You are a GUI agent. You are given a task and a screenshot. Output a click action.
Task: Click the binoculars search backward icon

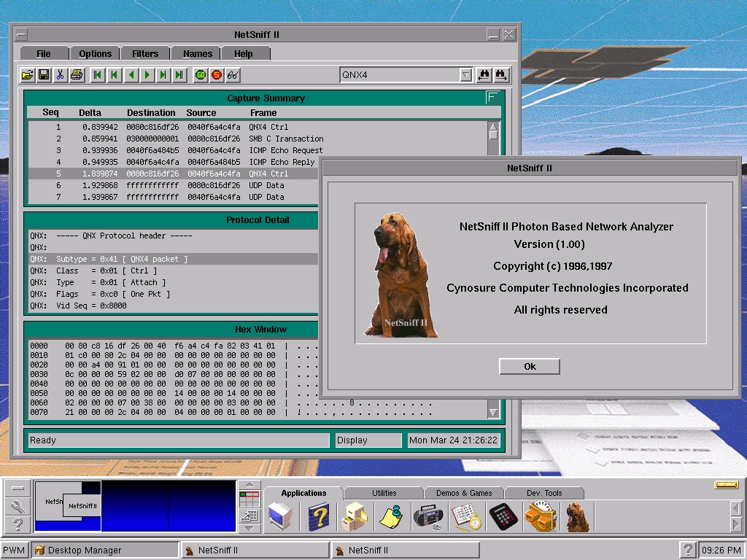tap(484, 75)
